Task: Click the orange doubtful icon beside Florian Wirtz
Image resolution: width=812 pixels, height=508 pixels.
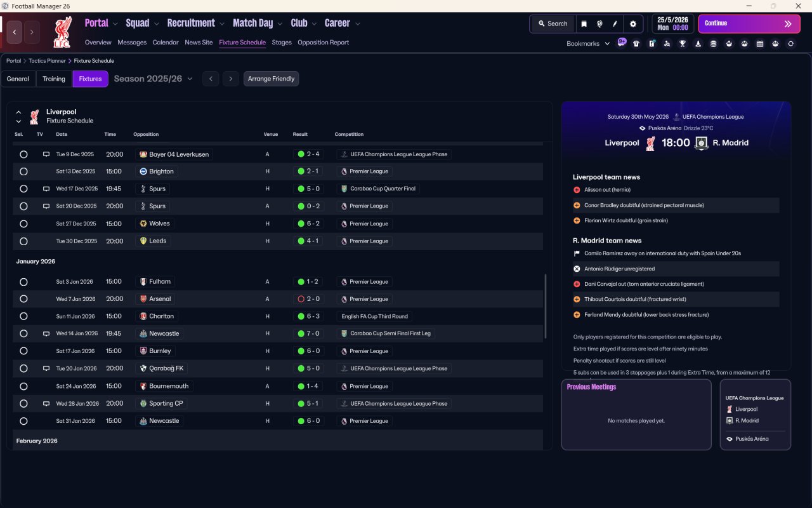Action: point(577,220)
